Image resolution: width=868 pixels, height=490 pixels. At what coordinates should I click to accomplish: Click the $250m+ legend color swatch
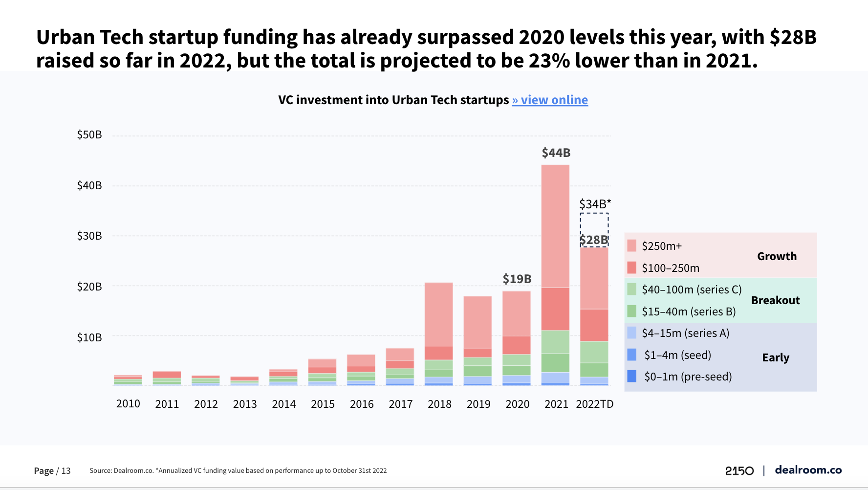pos(631,245)
